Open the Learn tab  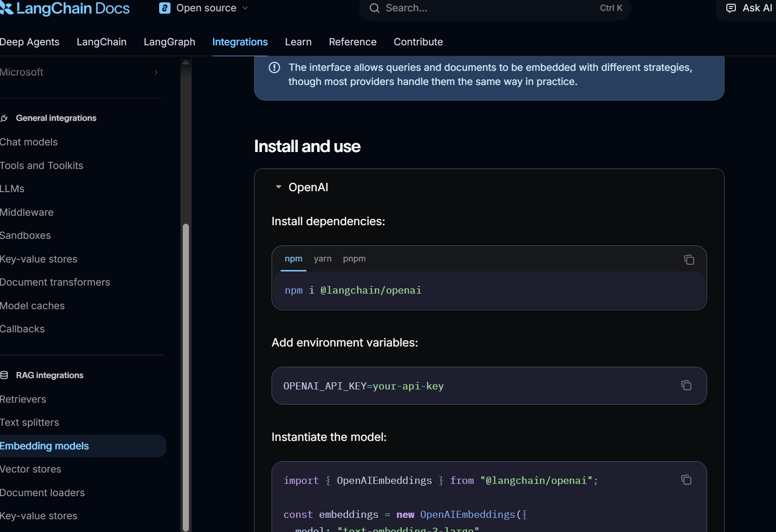coord(298,42)
